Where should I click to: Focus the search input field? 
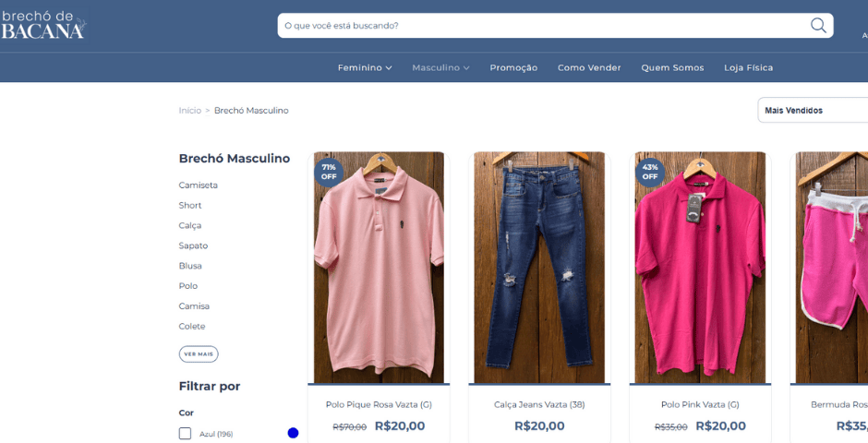pyautogui.click(x=540, y=26)
